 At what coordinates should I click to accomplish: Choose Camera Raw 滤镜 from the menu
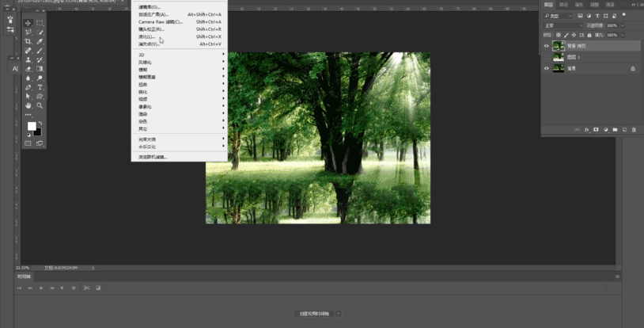(x=161, y=21)
